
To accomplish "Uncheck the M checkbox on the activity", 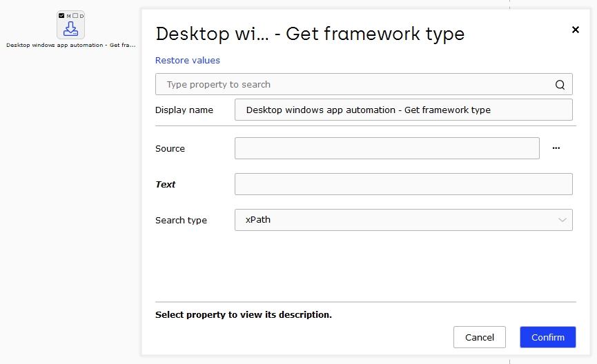I will [61, 16].
